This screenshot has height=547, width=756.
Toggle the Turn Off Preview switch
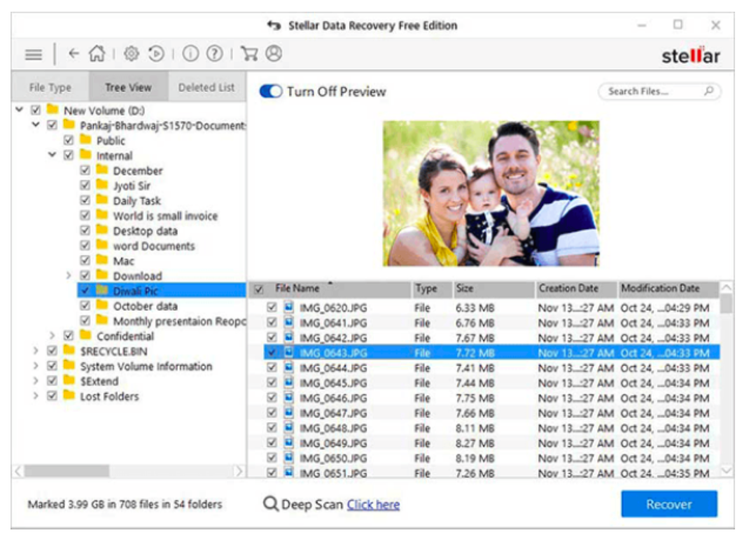(x=270, y=91)
